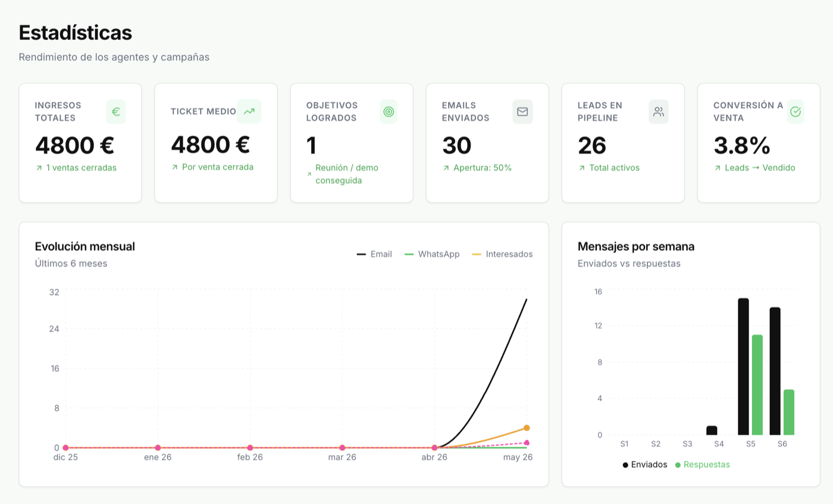Toggle the Respuestas legend in weekly chart
The image size is (833, 504).
coord(702,465)
